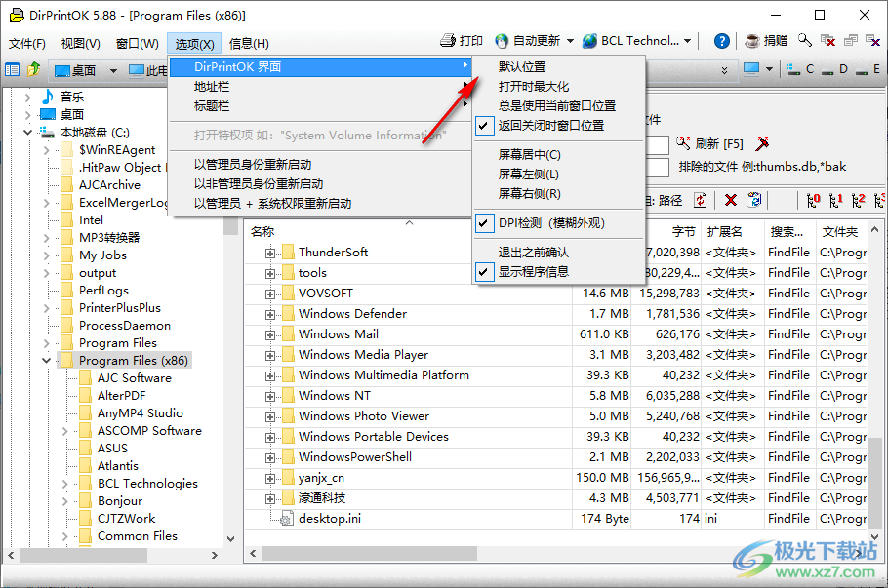This screenshot has height=588, width=888.
Task: Toggle DPI检测(模糊外观) option
Action: pyautogui.click(x=482, y=223)
